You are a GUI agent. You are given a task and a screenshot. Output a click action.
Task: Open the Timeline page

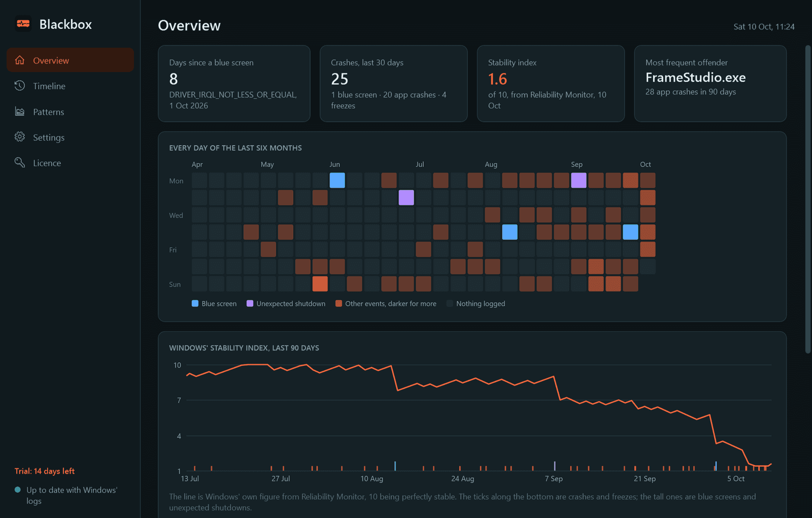pos(70,86)
